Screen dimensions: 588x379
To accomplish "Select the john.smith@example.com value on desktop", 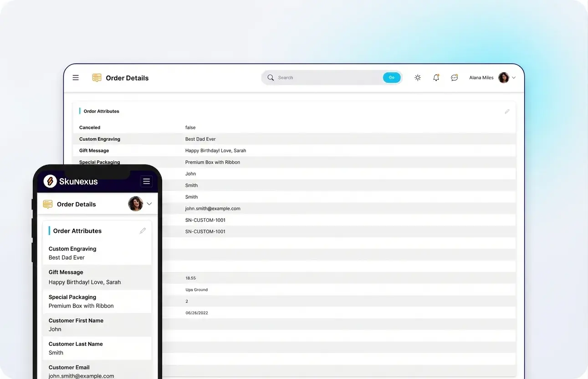I will click(x=212, y=209).
